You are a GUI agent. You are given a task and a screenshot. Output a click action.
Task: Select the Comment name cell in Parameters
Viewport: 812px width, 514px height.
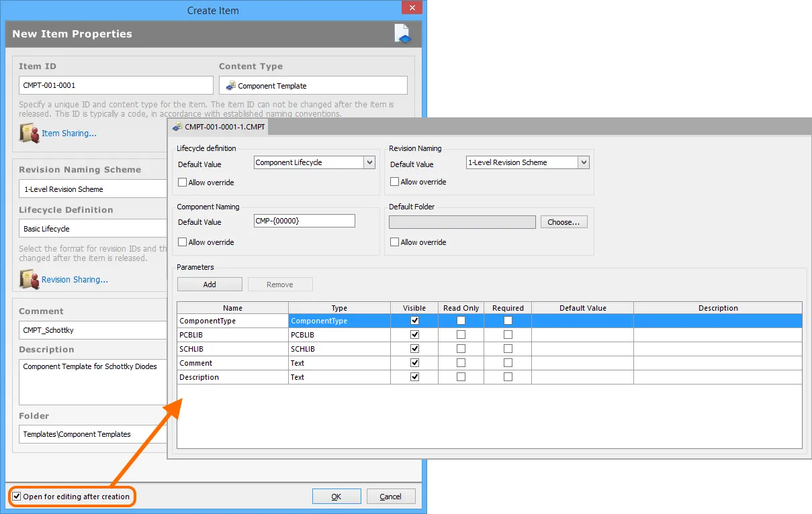coord(232,363)
